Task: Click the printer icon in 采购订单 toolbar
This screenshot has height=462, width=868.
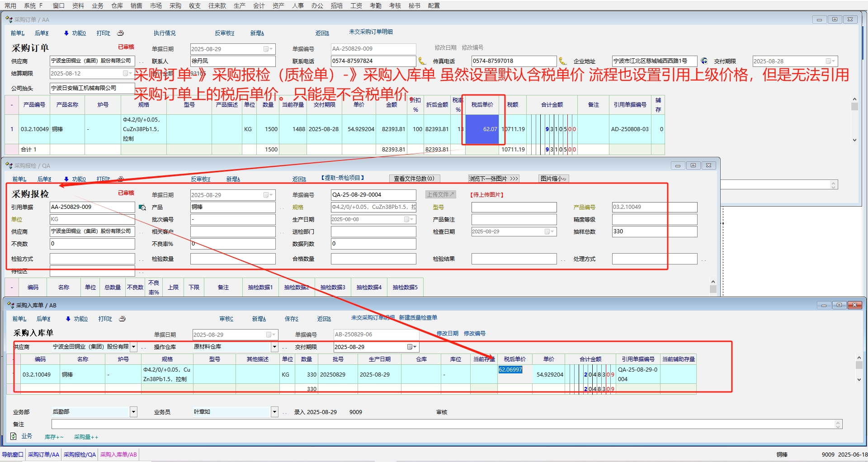Action: (x=121, y=33)
